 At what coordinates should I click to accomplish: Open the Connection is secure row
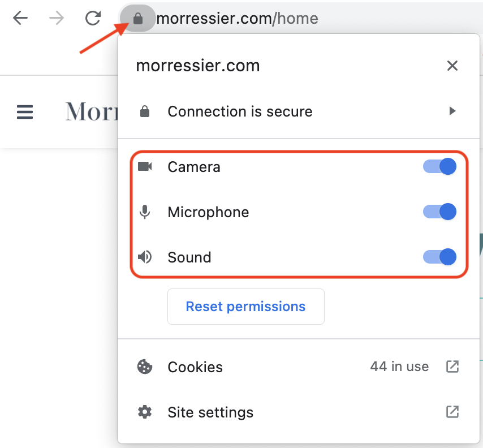(298, 111)
